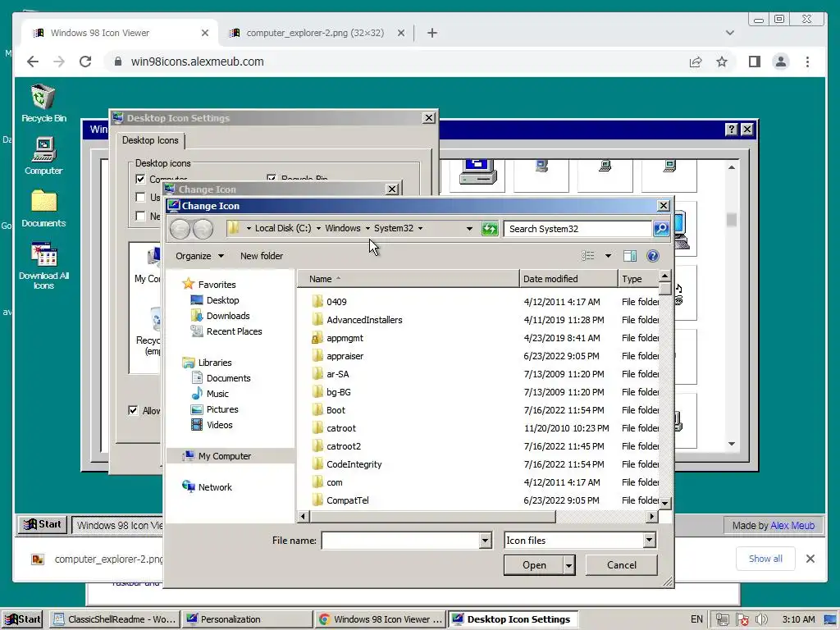Open the Chrome side panel icon
The image size is (840, 630).
point(755,62)
